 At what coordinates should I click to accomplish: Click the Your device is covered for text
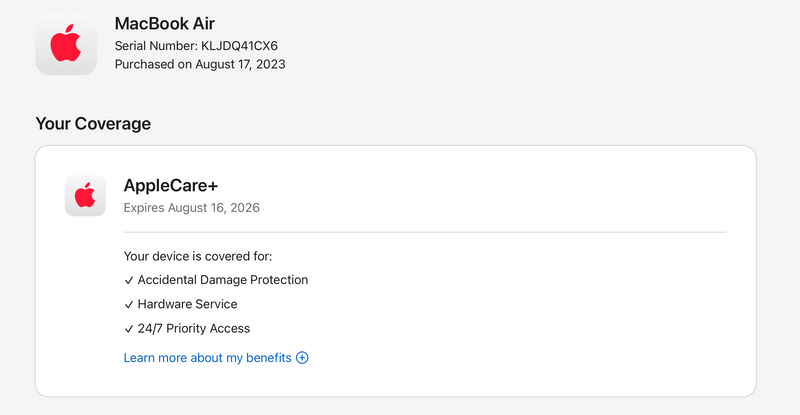coord(191,256)
